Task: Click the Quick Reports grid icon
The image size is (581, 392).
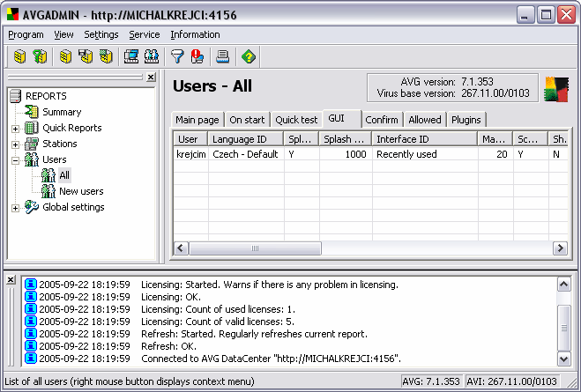Action: tap(32, 128)
